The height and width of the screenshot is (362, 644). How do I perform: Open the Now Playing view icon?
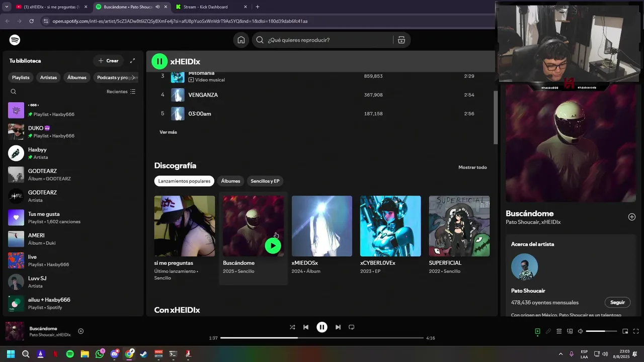coord(537,331)
